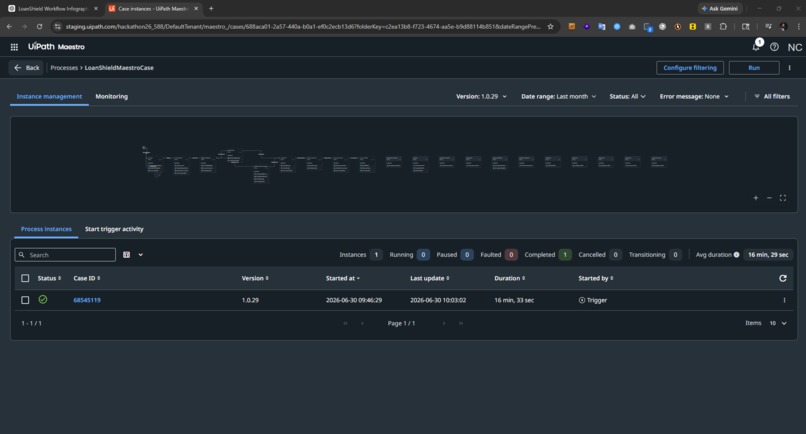Sort by the Last update column header

(430, 278)
